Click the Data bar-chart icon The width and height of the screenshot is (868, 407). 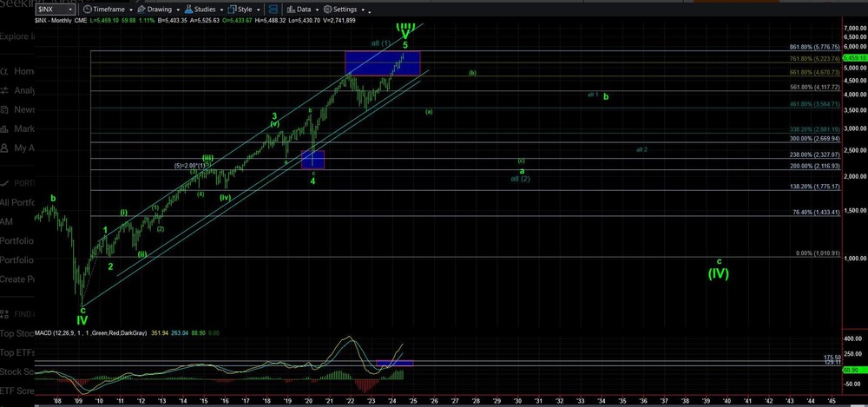pos(291,10)
